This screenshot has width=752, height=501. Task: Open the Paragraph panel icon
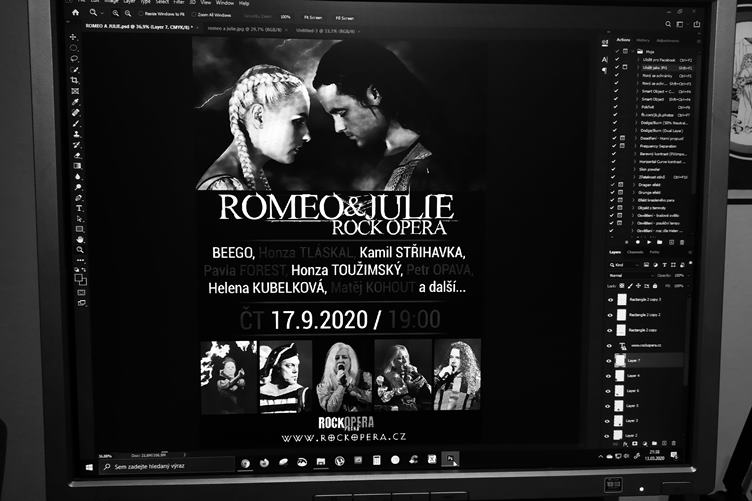coord(604,70)
